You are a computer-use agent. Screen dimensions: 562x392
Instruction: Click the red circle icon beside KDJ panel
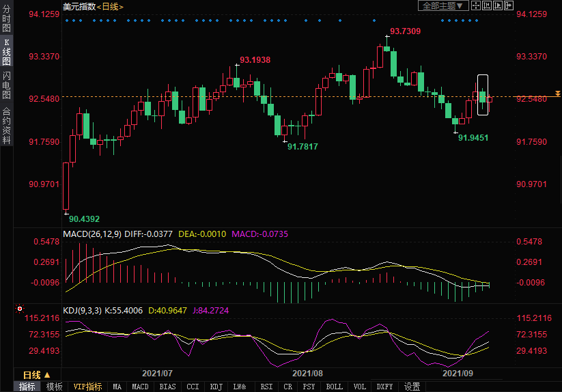[19, 309]
